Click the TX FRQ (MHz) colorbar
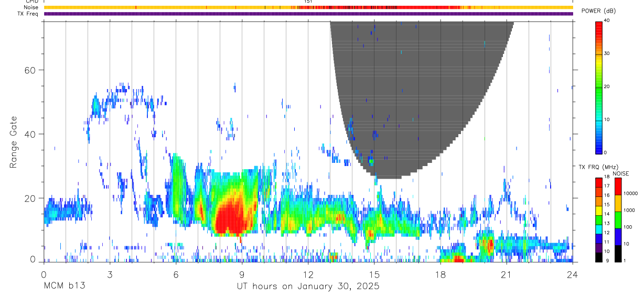The height and width of the screenshot is (297, 644). [x=599, y=219]
